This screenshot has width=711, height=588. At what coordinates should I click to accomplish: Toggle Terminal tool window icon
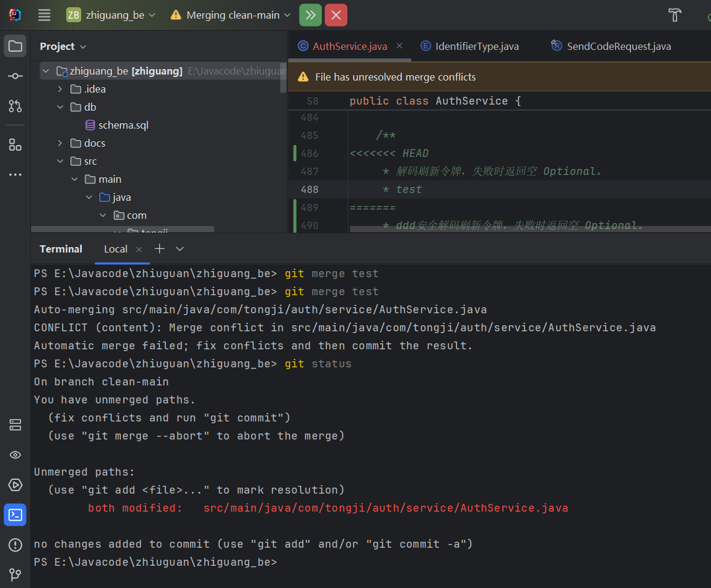tap(15, 515)
